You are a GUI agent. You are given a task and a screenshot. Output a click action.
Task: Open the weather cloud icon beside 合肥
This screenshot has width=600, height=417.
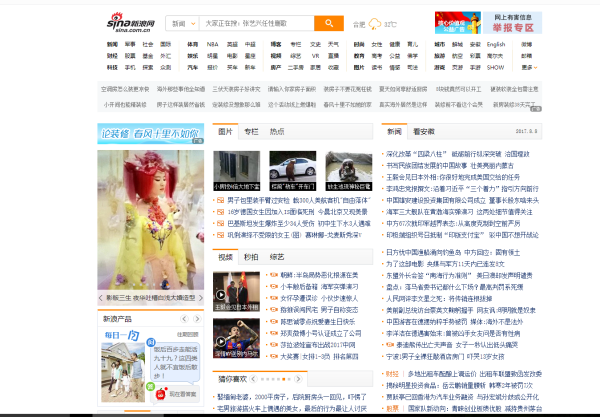375,24
